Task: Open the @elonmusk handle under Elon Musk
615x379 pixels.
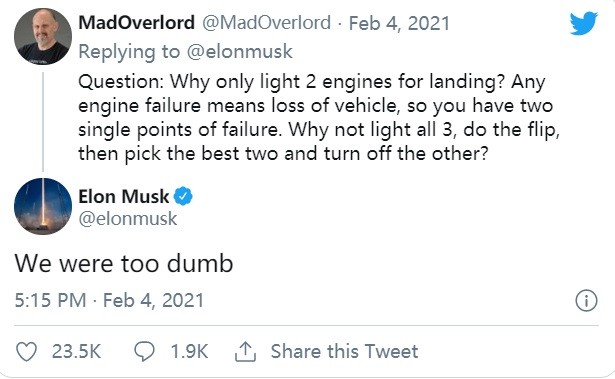Action: click(x=128, y=218)
